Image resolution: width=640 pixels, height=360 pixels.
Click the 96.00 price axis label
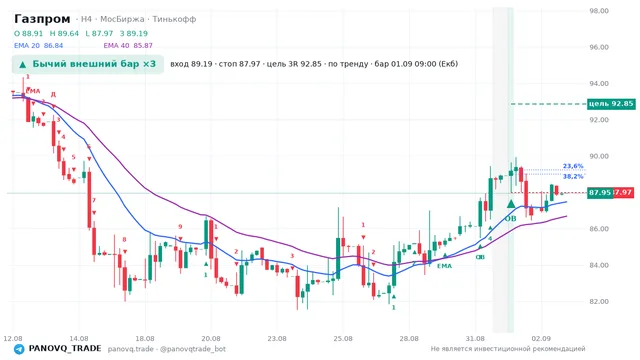pos(599,47)
